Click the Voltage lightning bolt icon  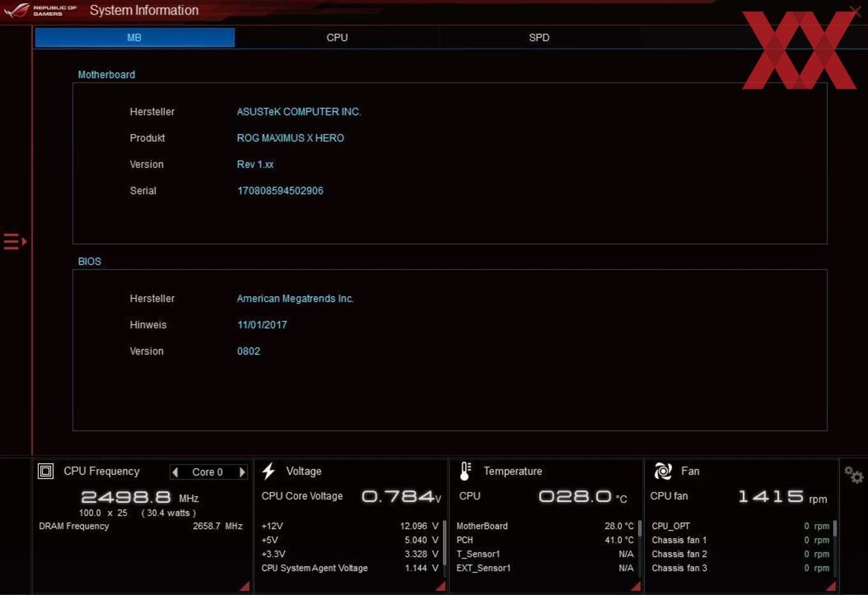click(269, 471)
